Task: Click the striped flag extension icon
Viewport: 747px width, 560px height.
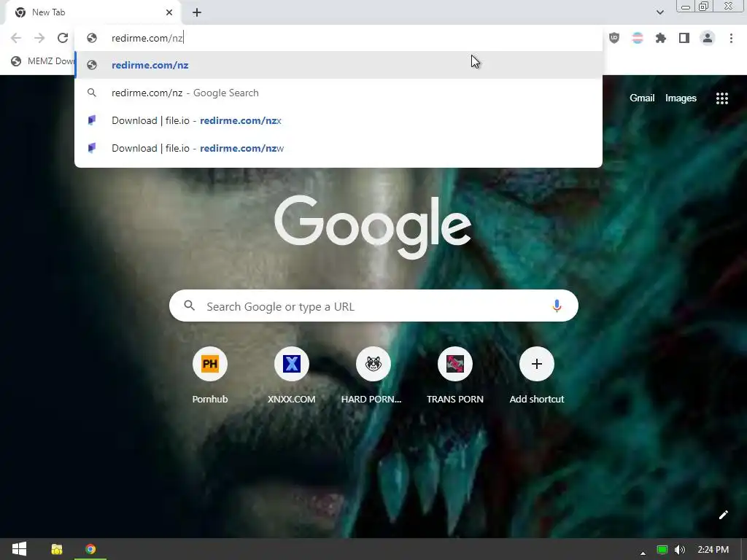Action: click(x=638, y=38)
